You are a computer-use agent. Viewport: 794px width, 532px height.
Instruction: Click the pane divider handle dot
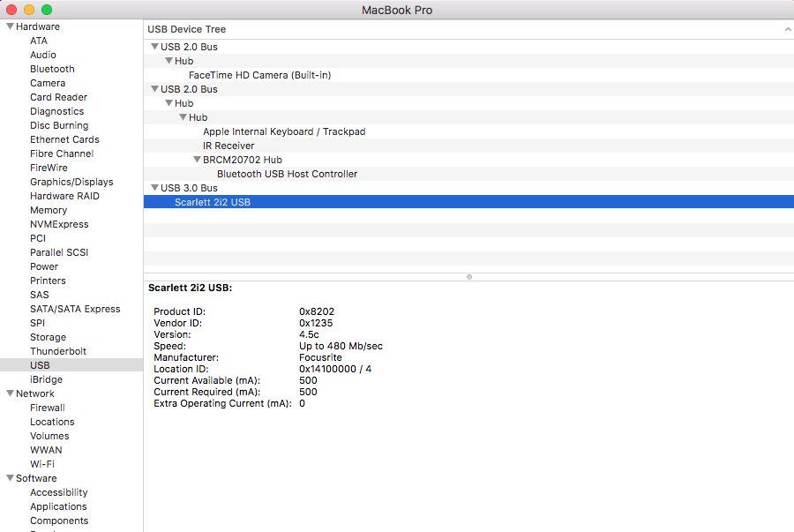[468, 276]
